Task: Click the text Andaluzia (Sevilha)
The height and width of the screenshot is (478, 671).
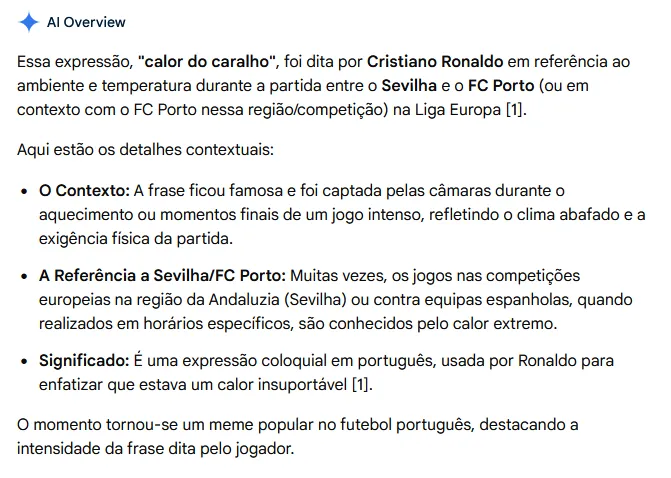Action: [277, 300]
